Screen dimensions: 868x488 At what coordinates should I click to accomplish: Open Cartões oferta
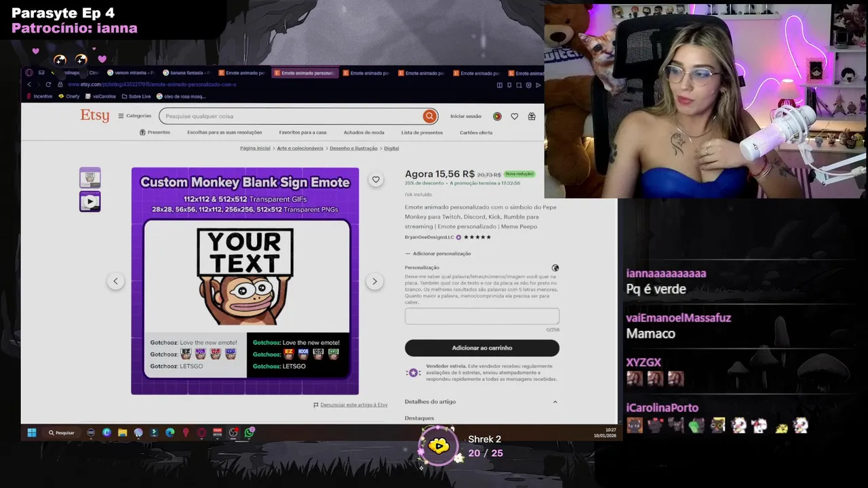pos(476,132)
